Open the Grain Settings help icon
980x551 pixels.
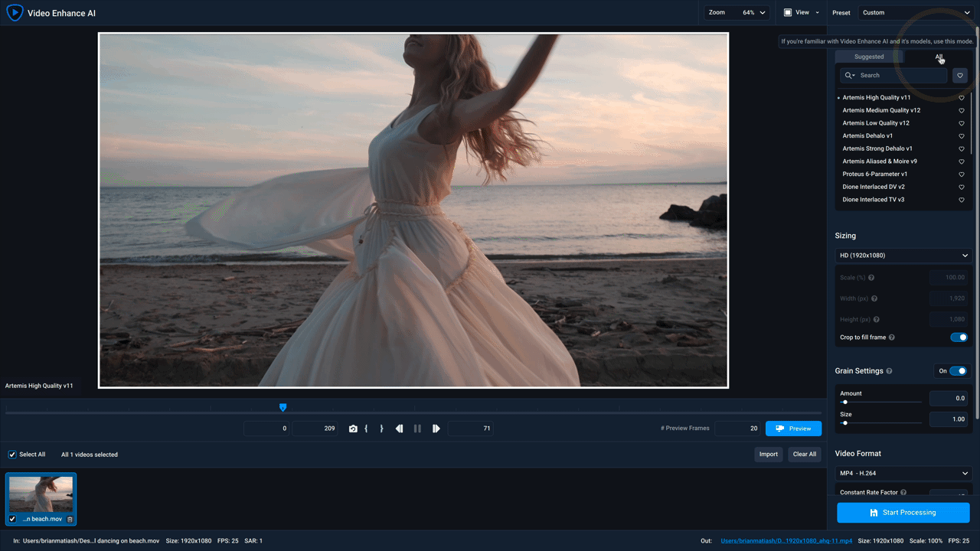click(x=889, y=371)
